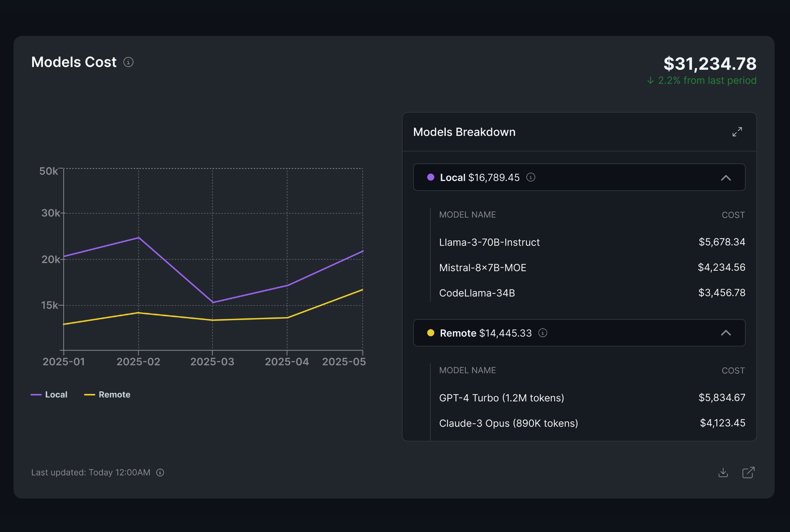Select the purple dot beside Local
790x532 pixels.
(431, 177)
